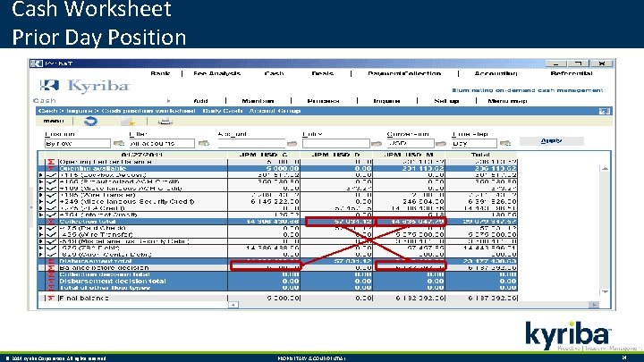Expand the +195 Wire Transfer row
The height and width of the screenshot is (362, 644).
(x=41, y=195)
